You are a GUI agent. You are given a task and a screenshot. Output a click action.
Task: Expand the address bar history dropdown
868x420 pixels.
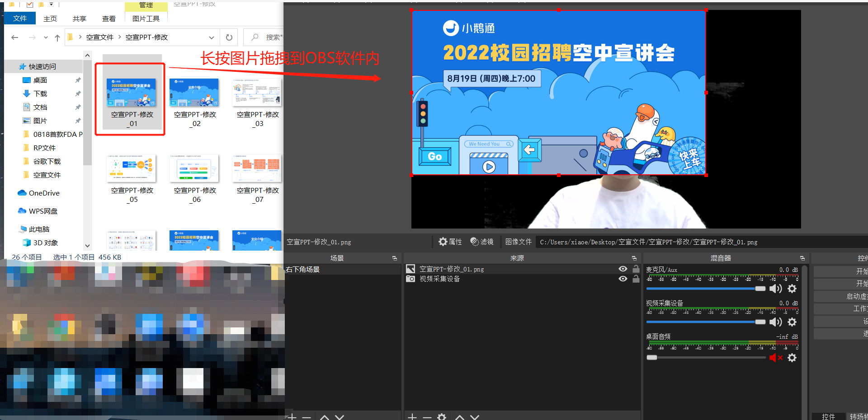(x=212, y=37)
